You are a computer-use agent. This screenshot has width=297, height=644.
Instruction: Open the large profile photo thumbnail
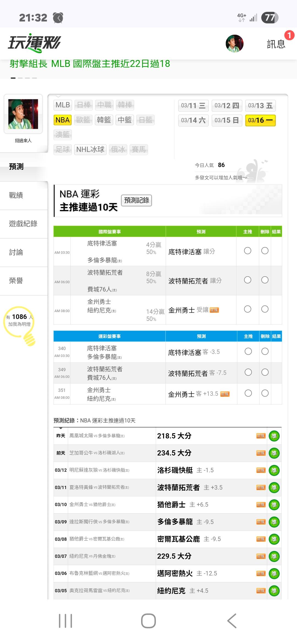point(23,114)
